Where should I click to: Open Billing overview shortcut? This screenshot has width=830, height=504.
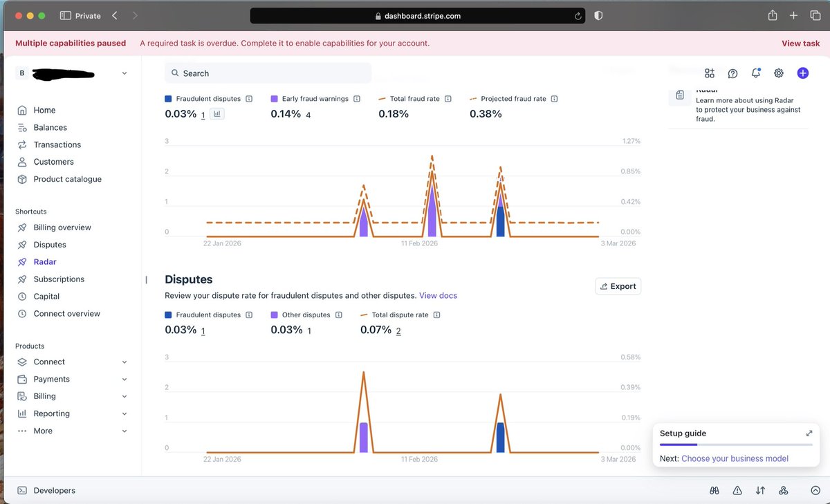62,227
